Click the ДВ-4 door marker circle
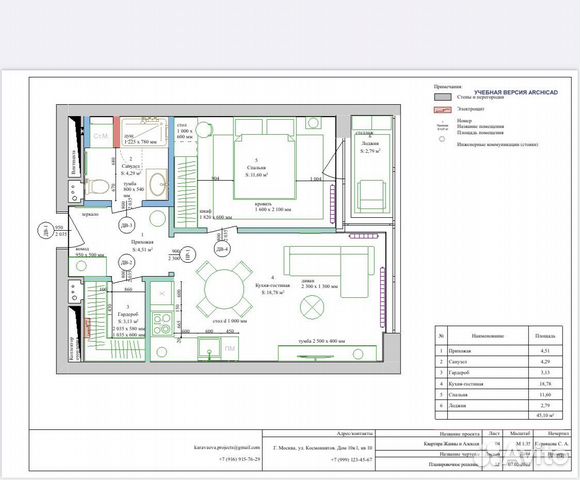The height and width of the screenshot is (480, 580). click(x=223, y=249)
